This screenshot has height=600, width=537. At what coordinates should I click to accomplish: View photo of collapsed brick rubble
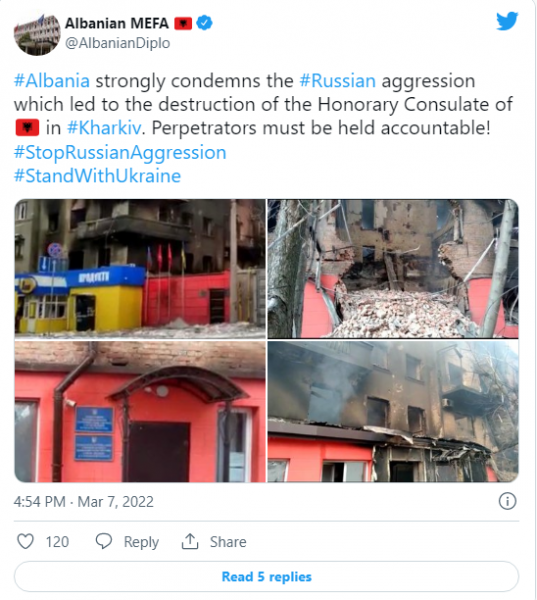[393, 269]
